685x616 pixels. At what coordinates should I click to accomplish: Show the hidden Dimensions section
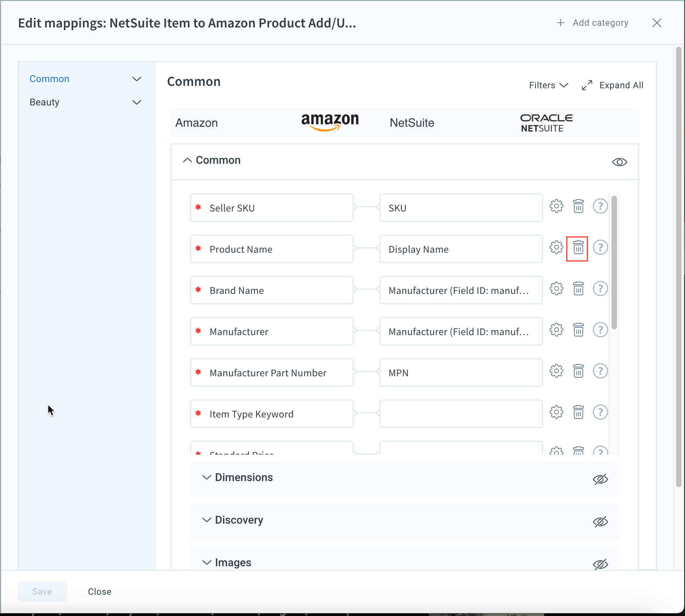(600, 479)
